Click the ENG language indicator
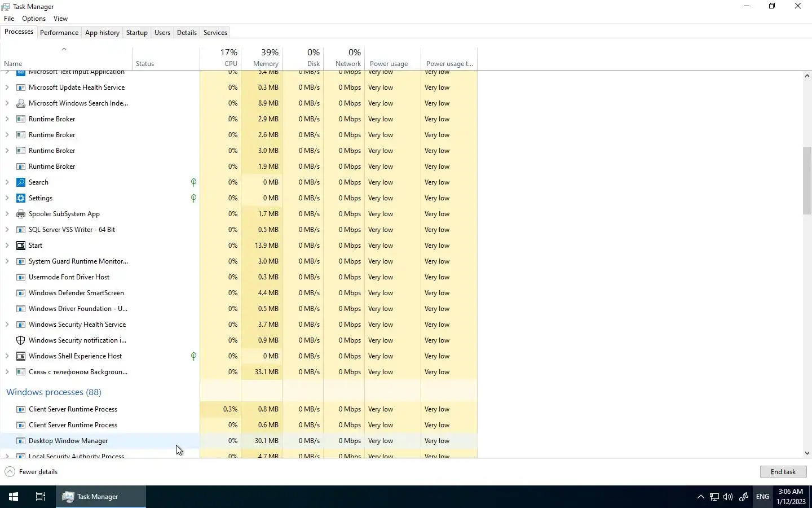This screenshot has width=812, height=508. tap(762, 497)
